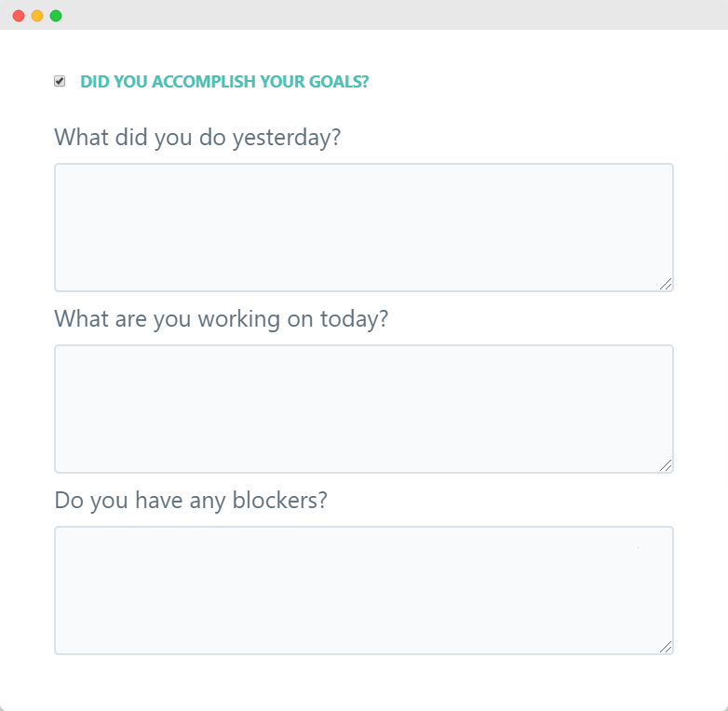Viewport: 728px width, 711px height.
Task: Click the resize grip of the today text area
Action: pyautogui.click(x=666, y=466)
